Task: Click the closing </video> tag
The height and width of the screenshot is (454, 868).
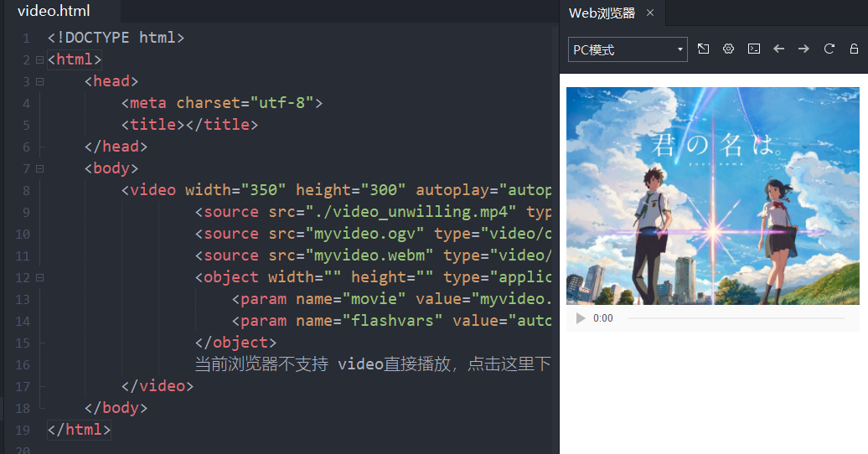Action: point(158,386)
